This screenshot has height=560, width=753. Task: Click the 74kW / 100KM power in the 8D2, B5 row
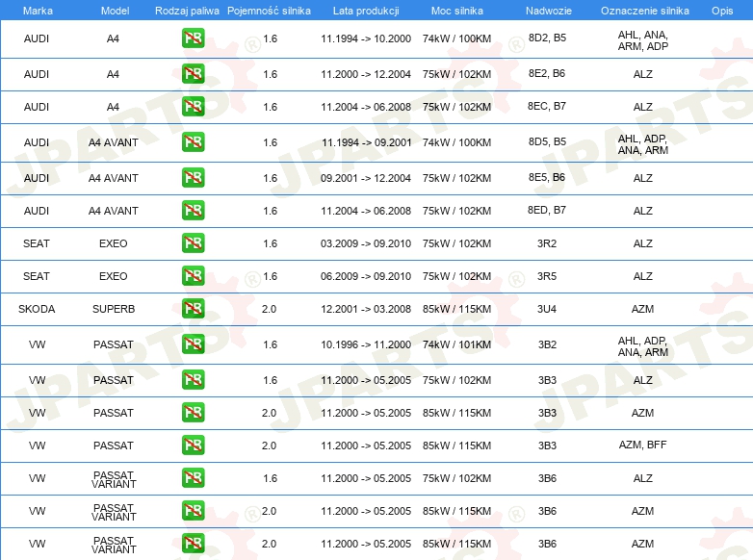[x=456, y=38]
